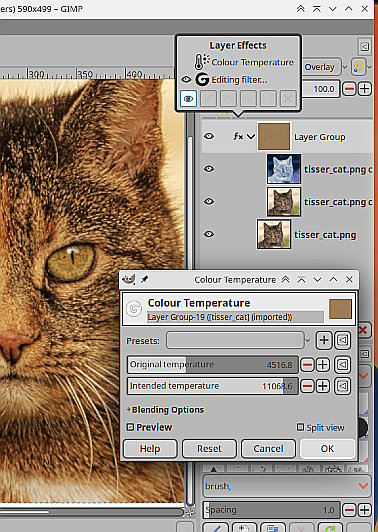Click OK to apply Colour Temperature
Screen dimensions: 378x532
tap(327, 449)
